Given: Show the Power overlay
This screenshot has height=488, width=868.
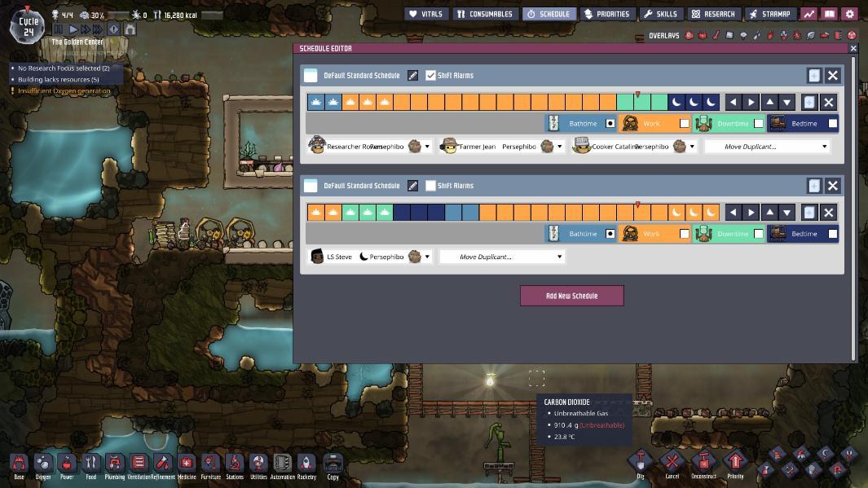Looking at the screenshot, I should pos(703,35).
